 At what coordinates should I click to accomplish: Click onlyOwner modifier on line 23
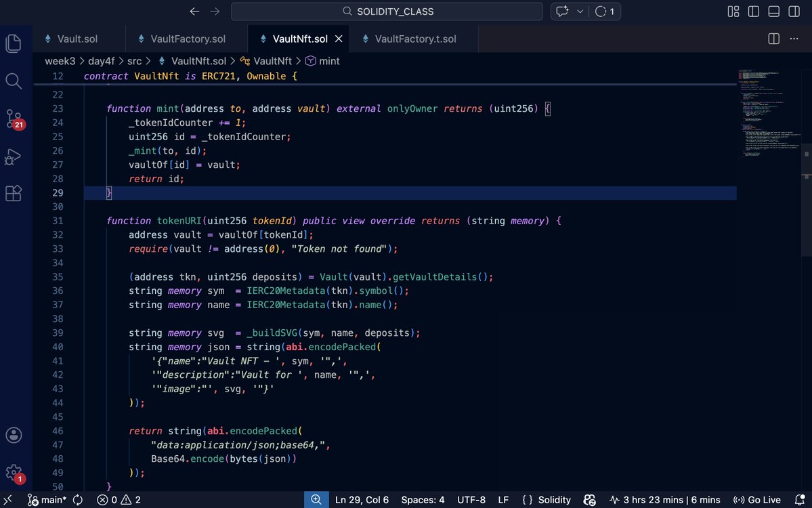coord(412,109)
